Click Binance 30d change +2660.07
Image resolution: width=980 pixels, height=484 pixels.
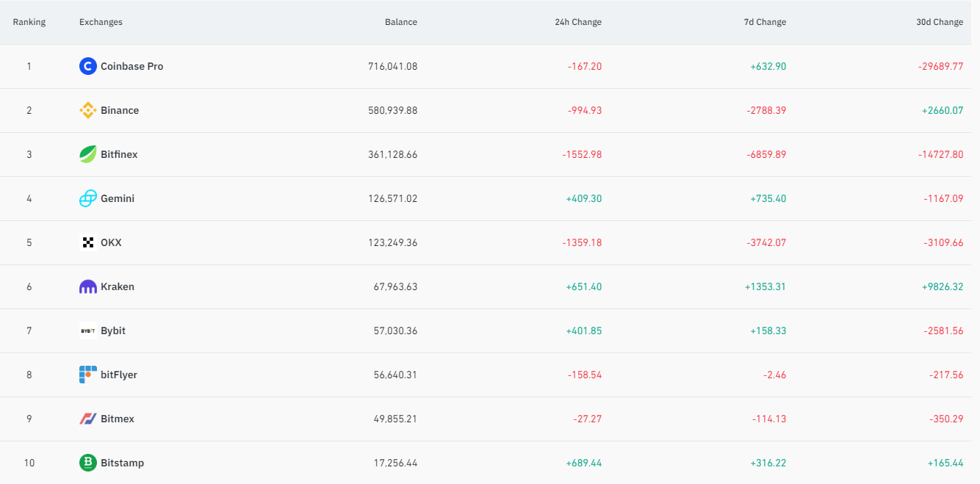(x=943, y=110)
